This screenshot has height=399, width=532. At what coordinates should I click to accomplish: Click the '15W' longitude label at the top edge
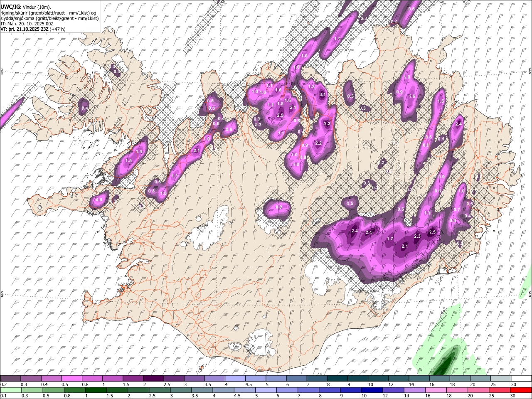440,2
